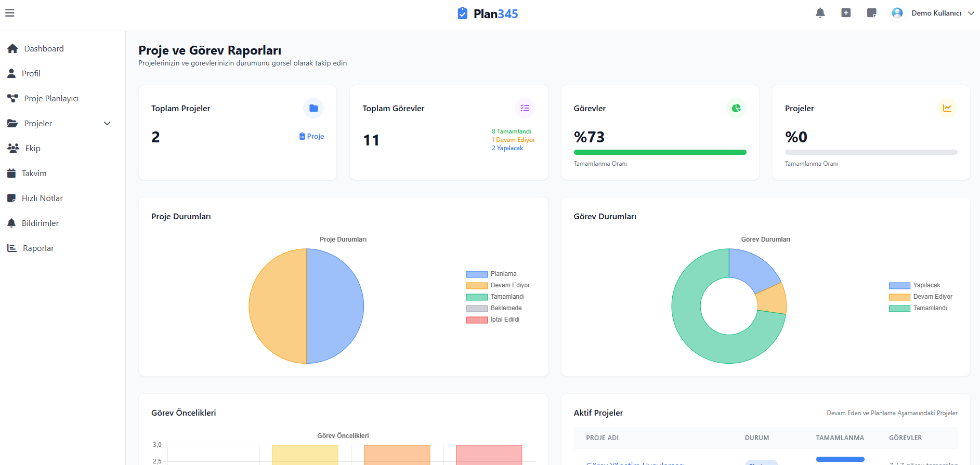
Task: Toggle Yapılacak legend in Görev Durumları chart
Action: [914, 285]
